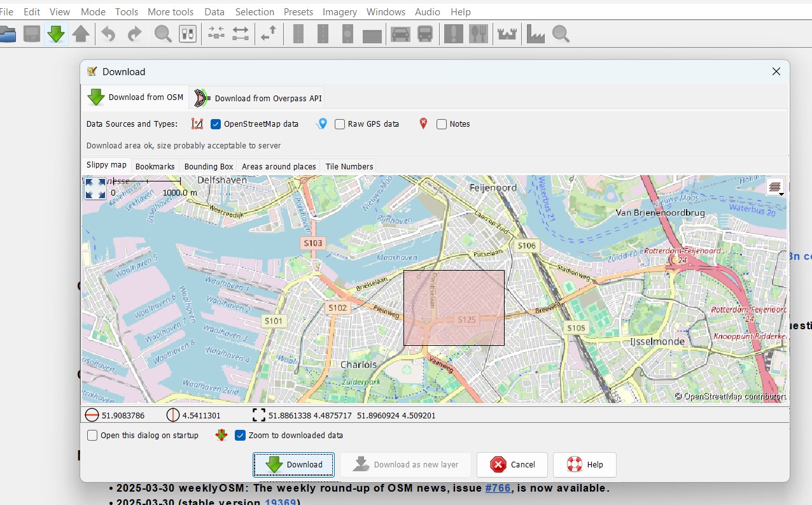Select the factory preset icon
This screenshot has height=505, width=812.
[x=536, y=34]
